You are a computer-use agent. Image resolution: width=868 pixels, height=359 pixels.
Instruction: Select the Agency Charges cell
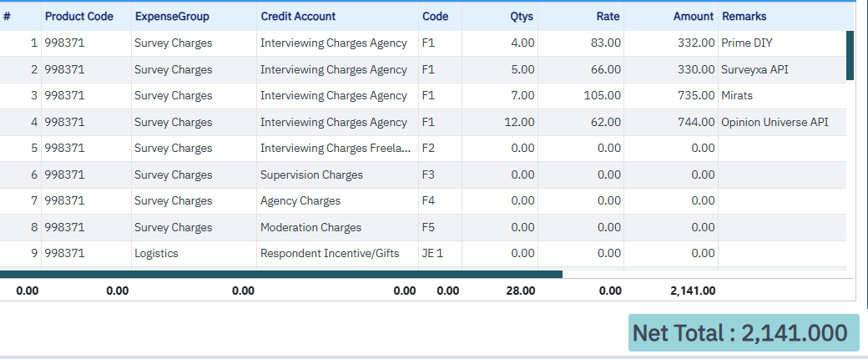[337, 201]
